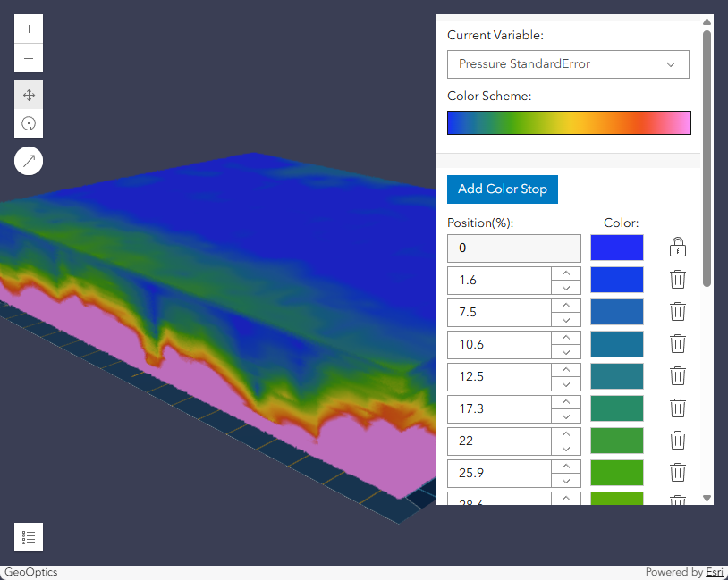The width and height of the screenshot is (728, 580).
Task: Select the zoom out tool
Action: click(x=28, y=57)
